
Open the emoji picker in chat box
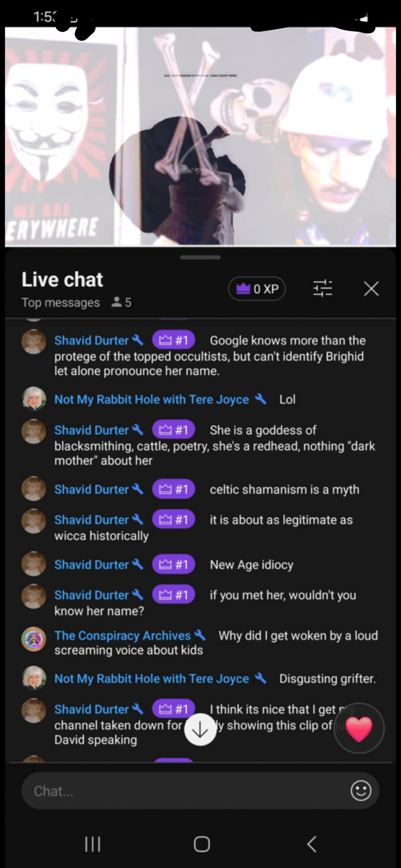361,791
